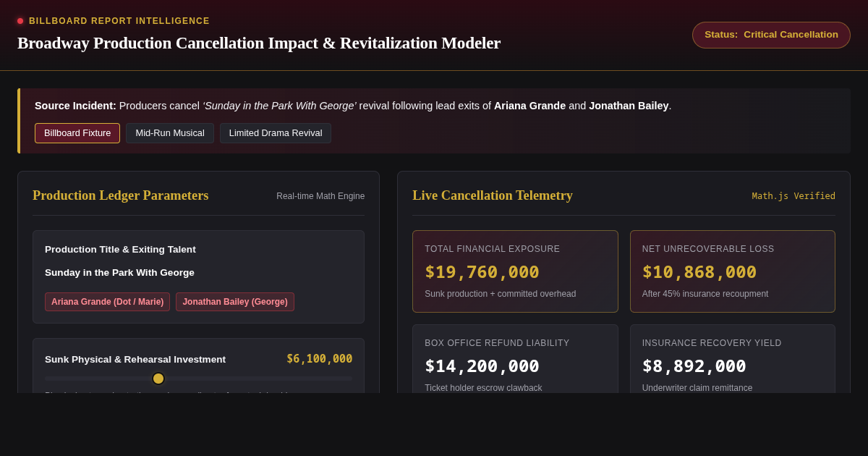Click the 'Underwriter claim remittance' note

(x=697, y=388)
